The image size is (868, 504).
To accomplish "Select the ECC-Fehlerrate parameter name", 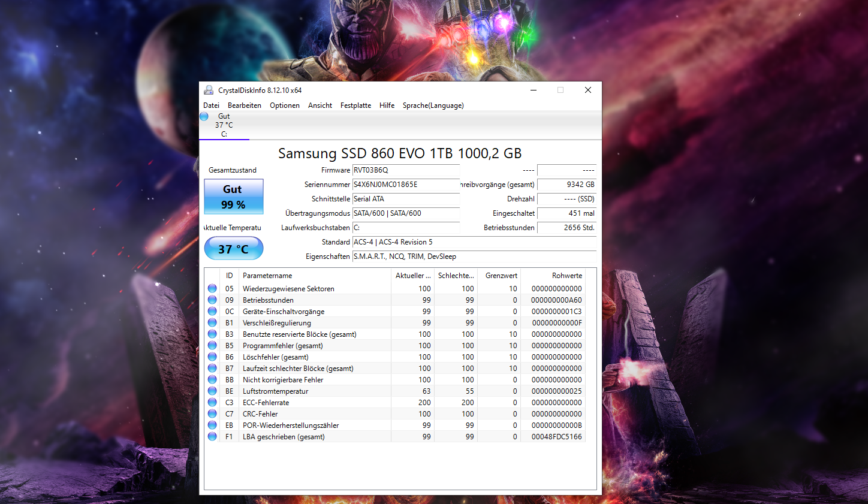I will pos(266,403).
